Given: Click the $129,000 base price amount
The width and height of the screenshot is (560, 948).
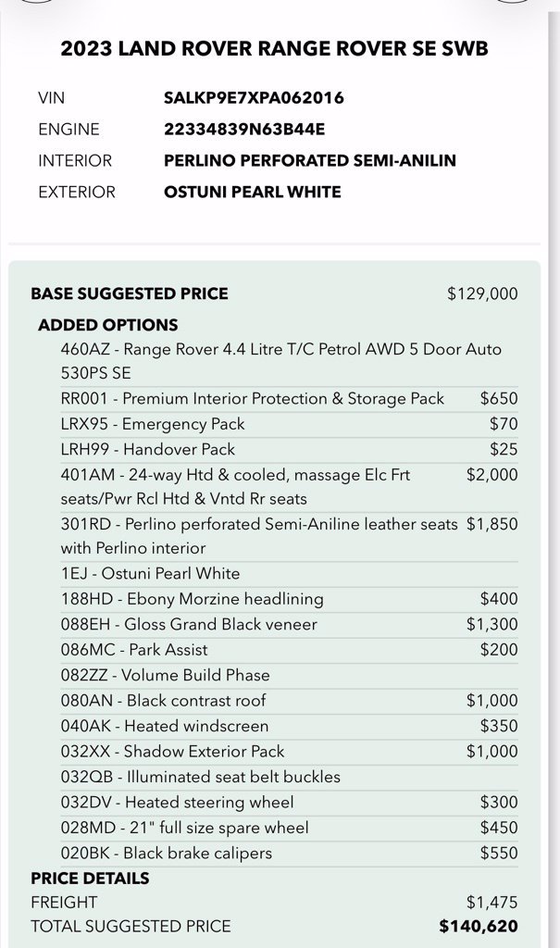Looking at the screenshot, I should (482, 293).
